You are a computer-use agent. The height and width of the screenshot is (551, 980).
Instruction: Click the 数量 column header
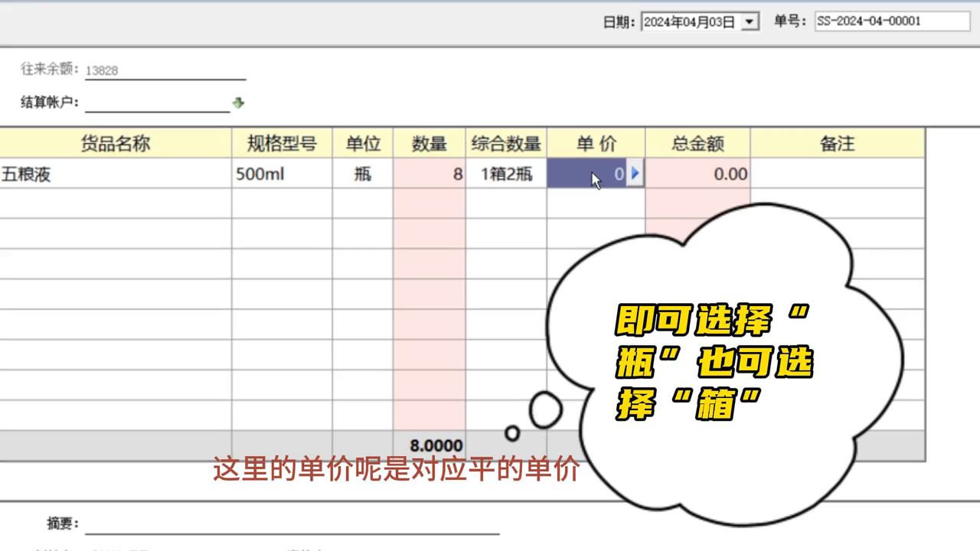(x=430, y=143)
